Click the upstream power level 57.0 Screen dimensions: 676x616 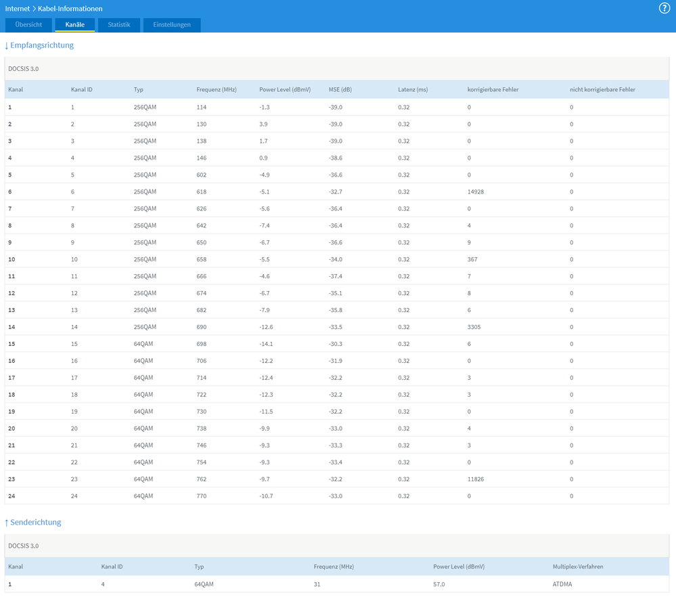pyautogui.click(x=439, y=584)
